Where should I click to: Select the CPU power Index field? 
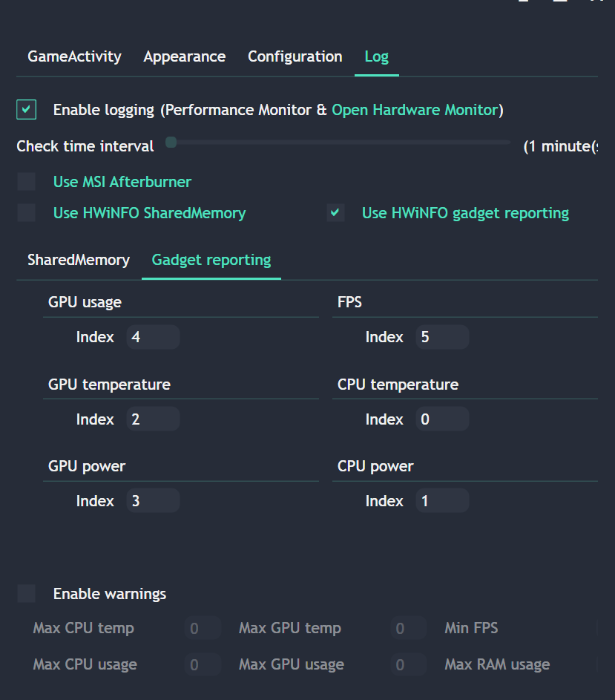[x=441, y=500]
